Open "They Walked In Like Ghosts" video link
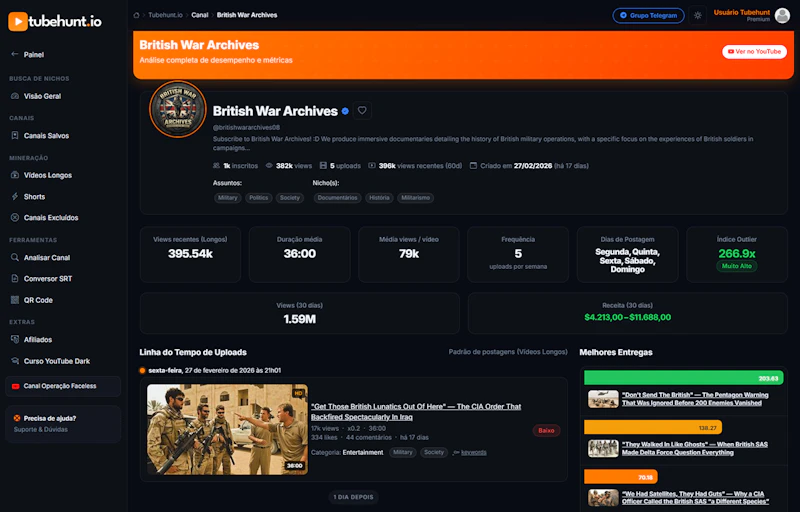The width and height of the screenshot is (800, 512). point(694,448)
